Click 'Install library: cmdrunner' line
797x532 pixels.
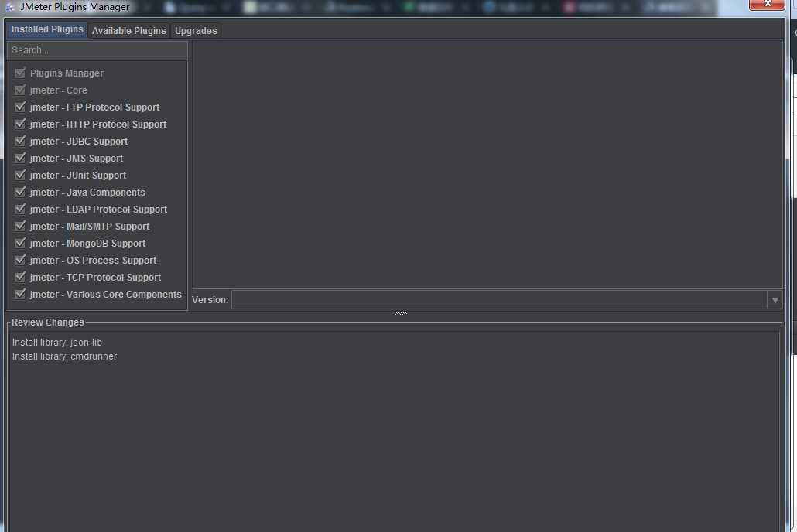[x=64, y=356]
